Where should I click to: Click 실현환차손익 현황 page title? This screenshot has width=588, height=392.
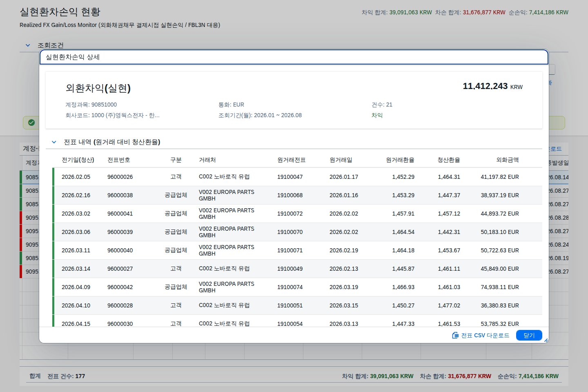point(60,12)
